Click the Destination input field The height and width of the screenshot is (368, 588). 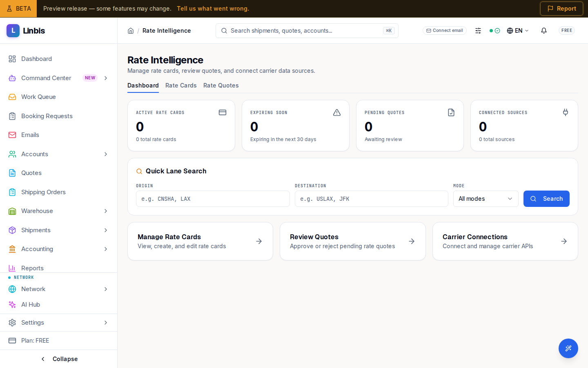click(372, 199)
